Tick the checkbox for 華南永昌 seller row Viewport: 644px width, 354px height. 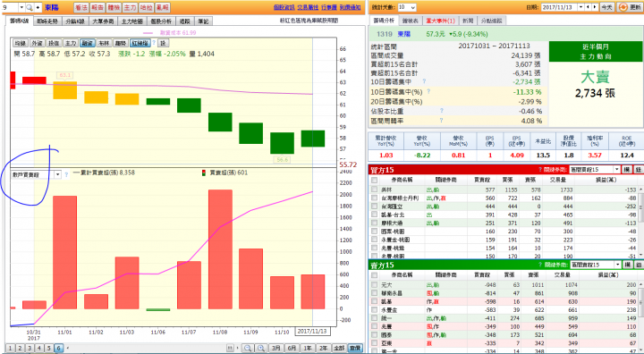(x=374, y=293)
